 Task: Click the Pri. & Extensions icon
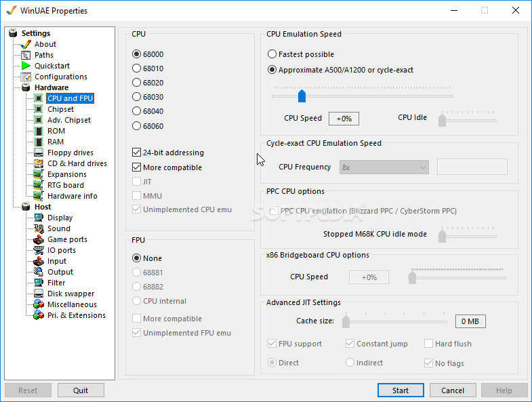[39, 315]
